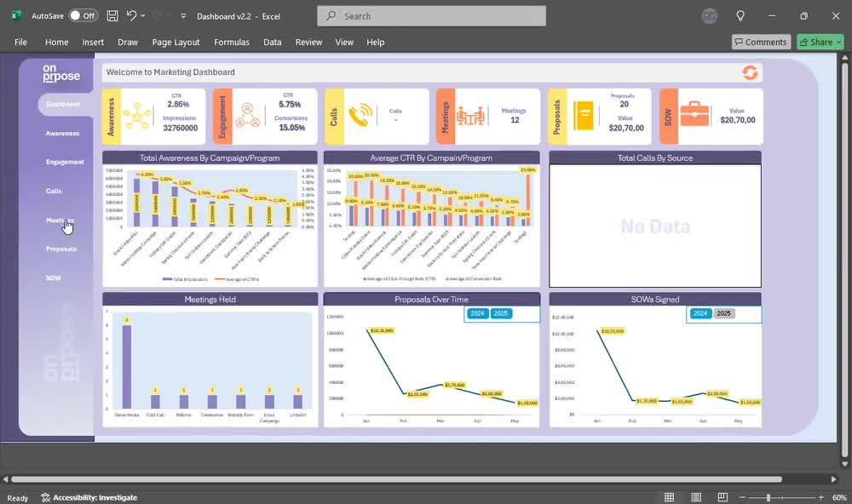
Task: Select 2024 slicer in SOWs Signed
Action: click(x=700, y=313)
